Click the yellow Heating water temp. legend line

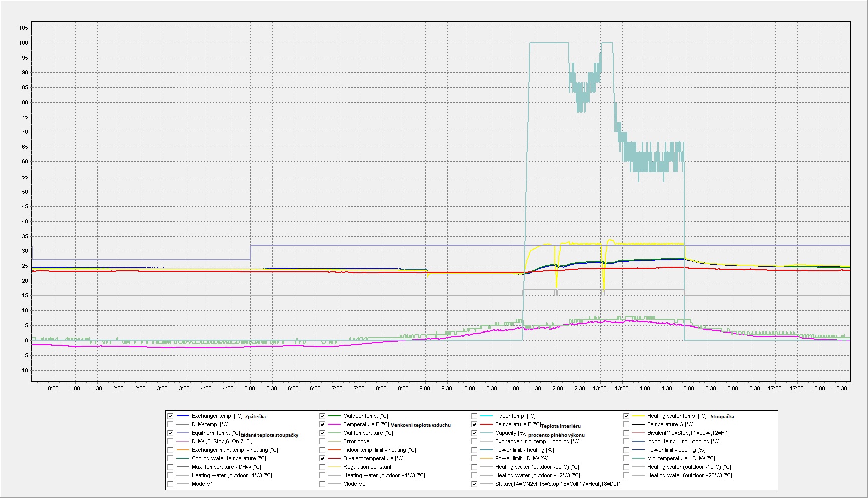coord(638,416)
